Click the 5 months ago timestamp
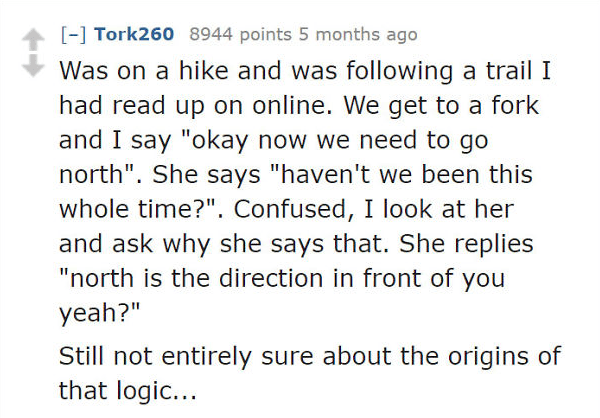Screen dimensions: 600x418 pyautogui.click(x=358, y=35)
